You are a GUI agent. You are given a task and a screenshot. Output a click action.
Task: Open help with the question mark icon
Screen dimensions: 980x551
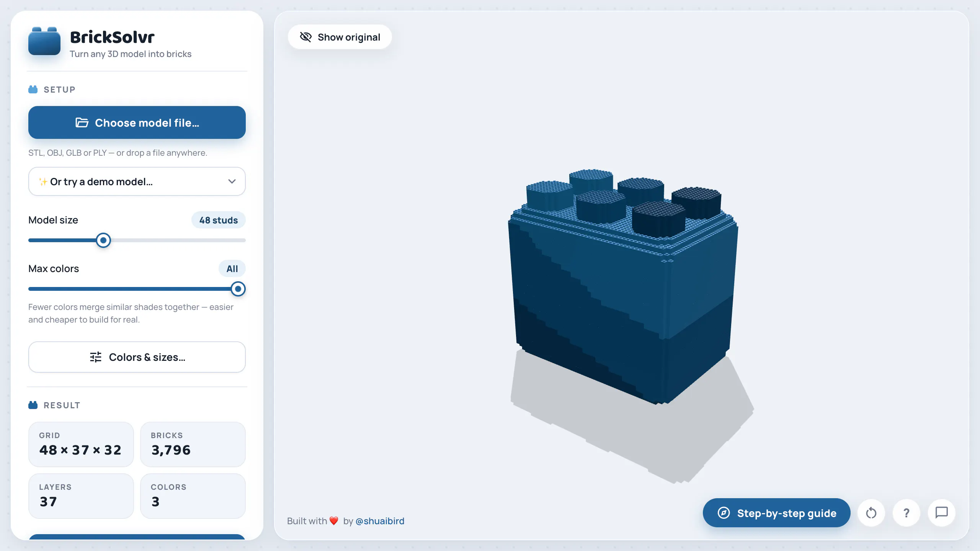(x=906, y=513)
